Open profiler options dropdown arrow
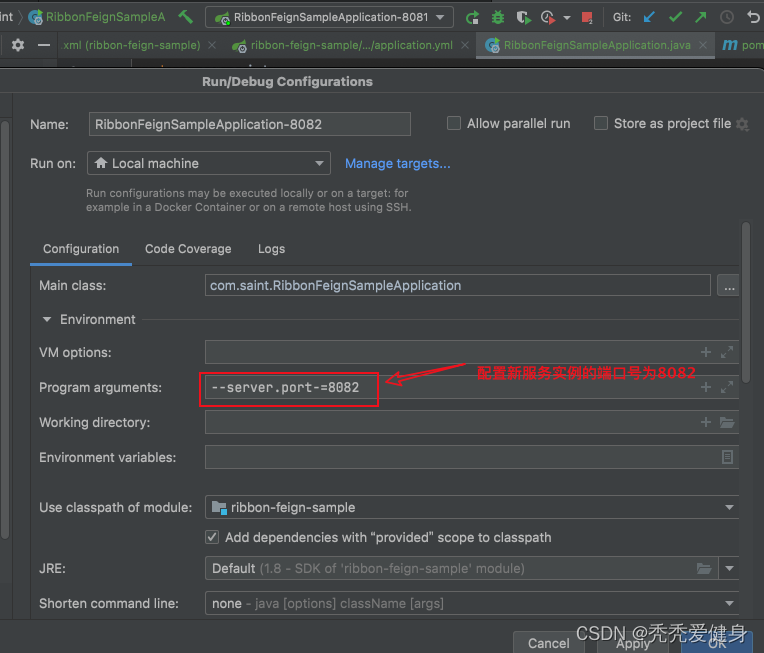 (567, 19)
